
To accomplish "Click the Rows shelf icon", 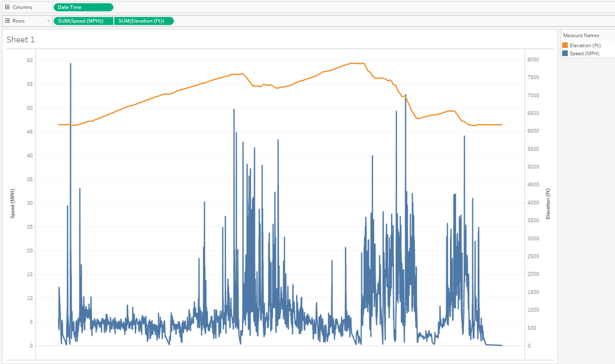I will coord(7,21).
